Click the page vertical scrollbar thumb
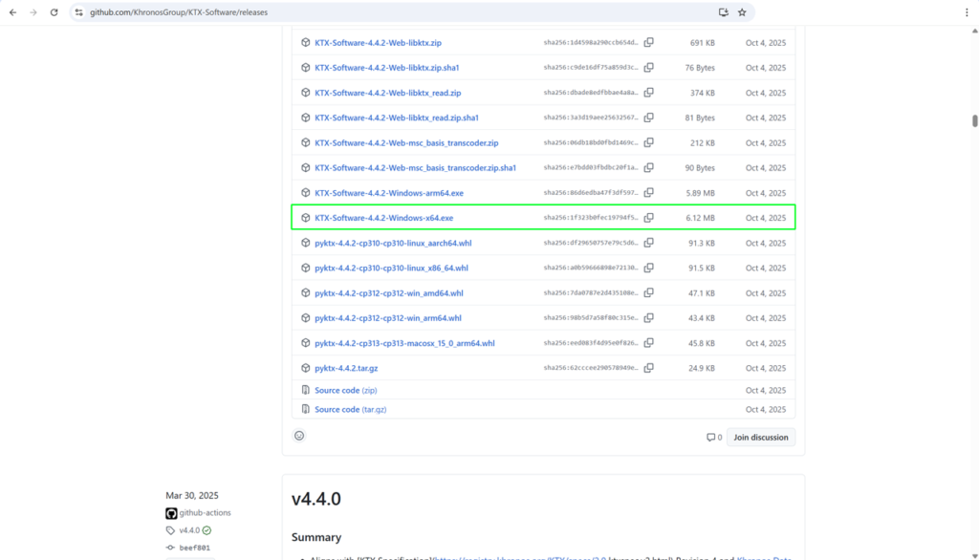The height and width of the screenshot is (560, 979). pos(974,120)
